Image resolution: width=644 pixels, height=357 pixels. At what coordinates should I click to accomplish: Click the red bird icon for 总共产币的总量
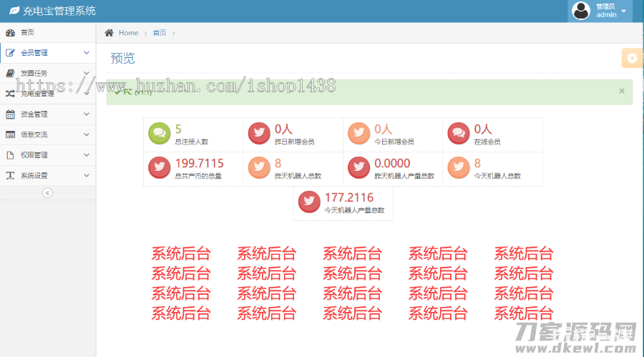pyautogui.click(x=160, y=167)
